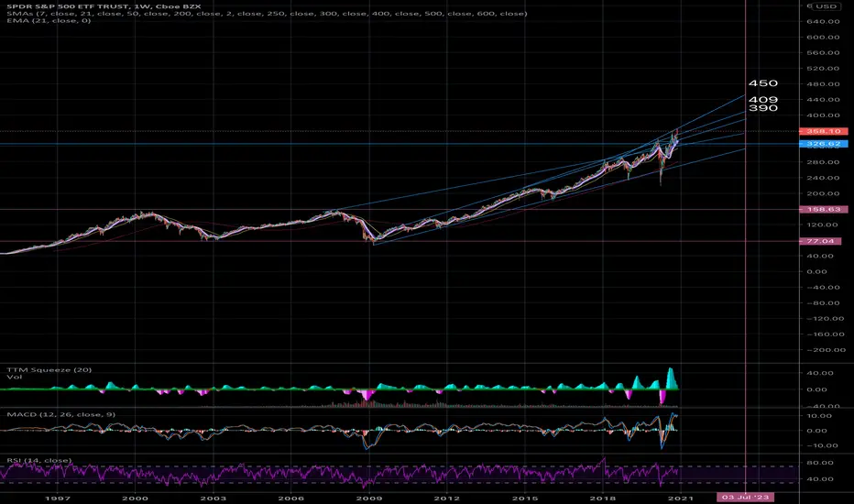
Task: Select the MACD (12, 26, close, 9) label
Action: tap(61, 414)
